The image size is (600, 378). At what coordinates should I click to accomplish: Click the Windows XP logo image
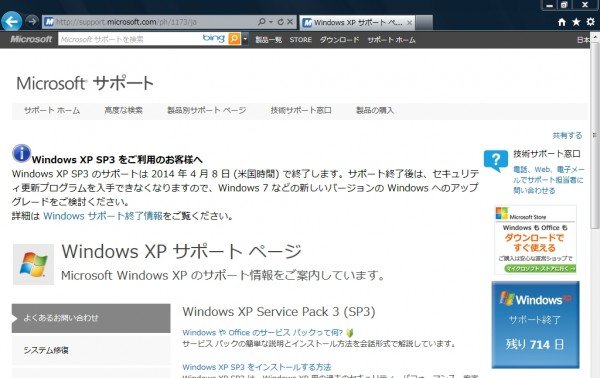(33, 264)
